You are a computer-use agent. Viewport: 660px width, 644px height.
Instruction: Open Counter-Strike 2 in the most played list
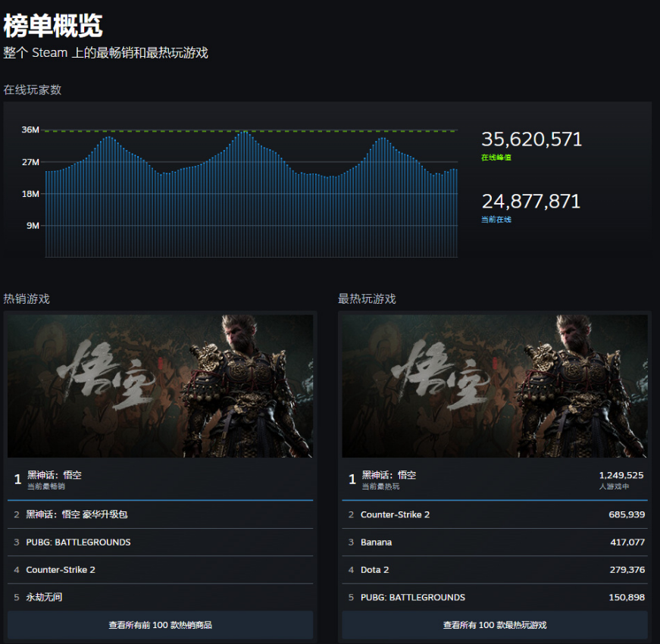495,514
